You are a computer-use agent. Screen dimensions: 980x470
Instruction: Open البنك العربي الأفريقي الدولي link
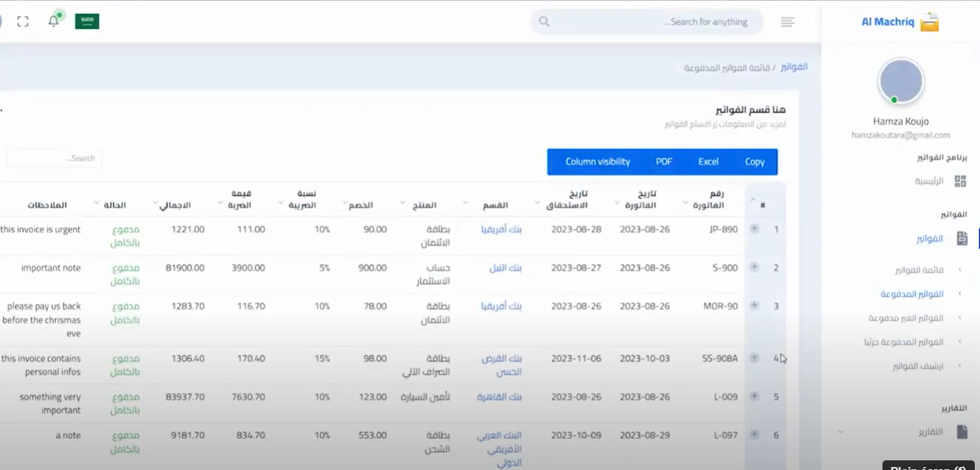[499, 448]
